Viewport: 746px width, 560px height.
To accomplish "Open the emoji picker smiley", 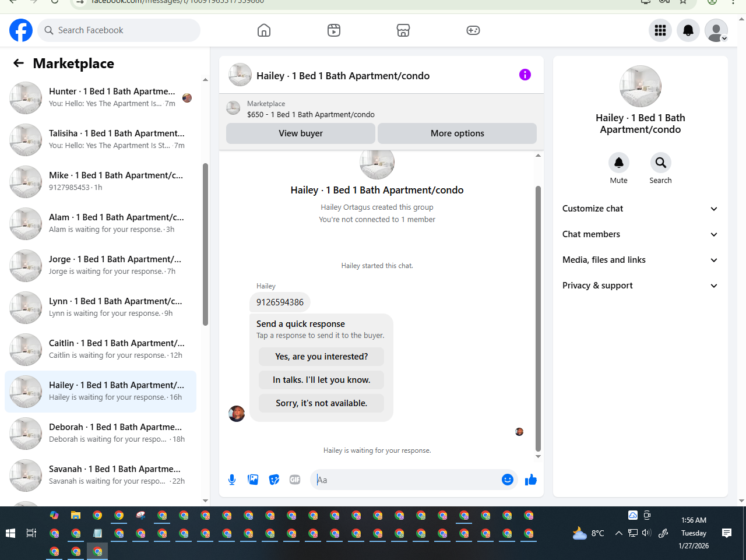I will [508, 480].
